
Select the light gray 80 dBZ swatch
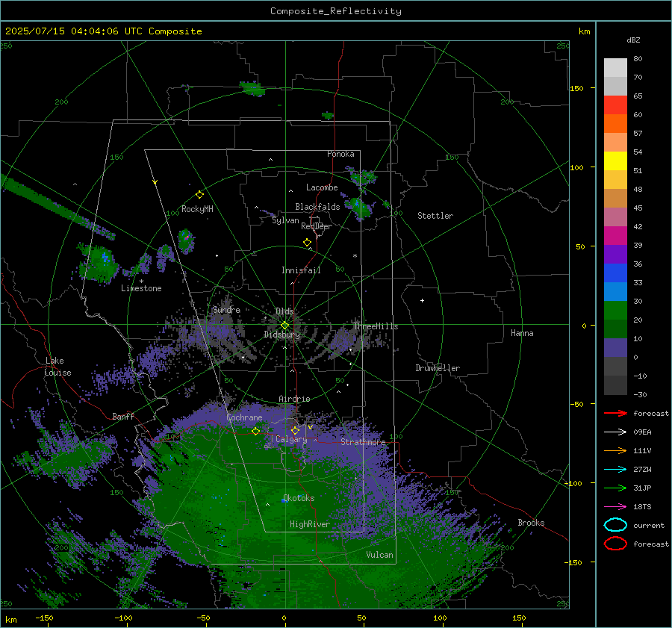[x=615, y=67]
